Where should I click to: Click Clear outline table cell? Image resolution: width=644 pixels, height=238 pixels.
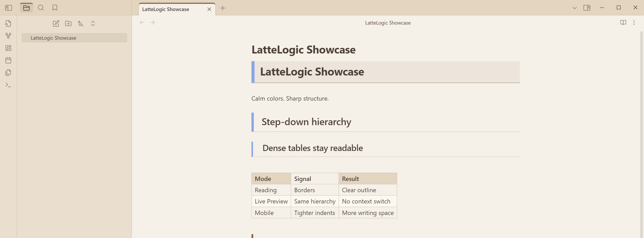click(368, 190)
